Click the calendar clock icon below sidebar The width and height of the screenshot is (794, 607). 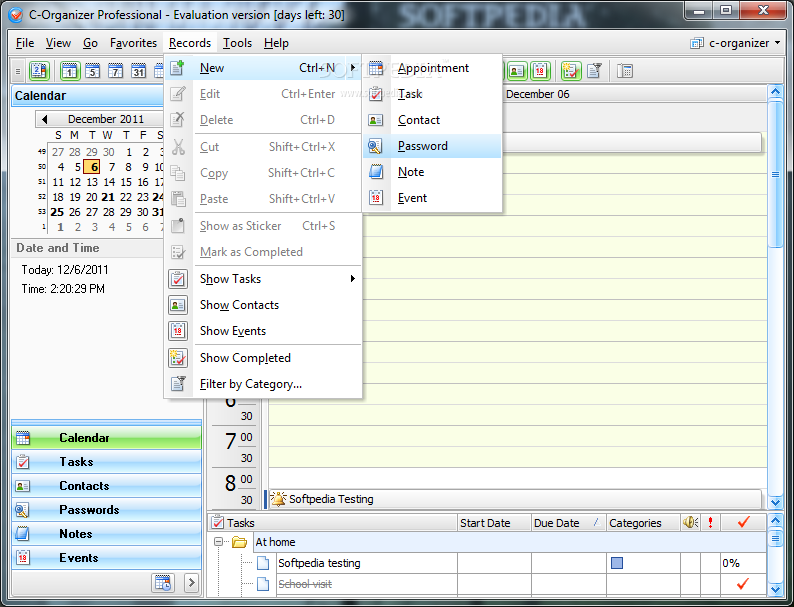coord(163,583)
